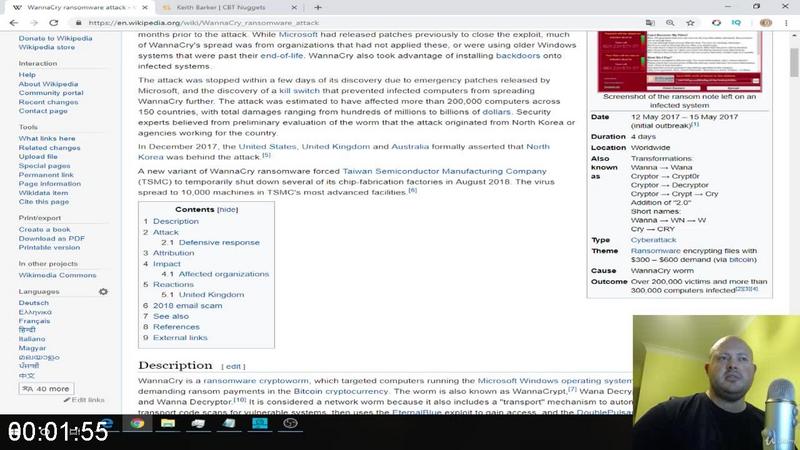Open the Magyar language version
The width and height of the screenshot is (800, 450).
coord(32,348)
